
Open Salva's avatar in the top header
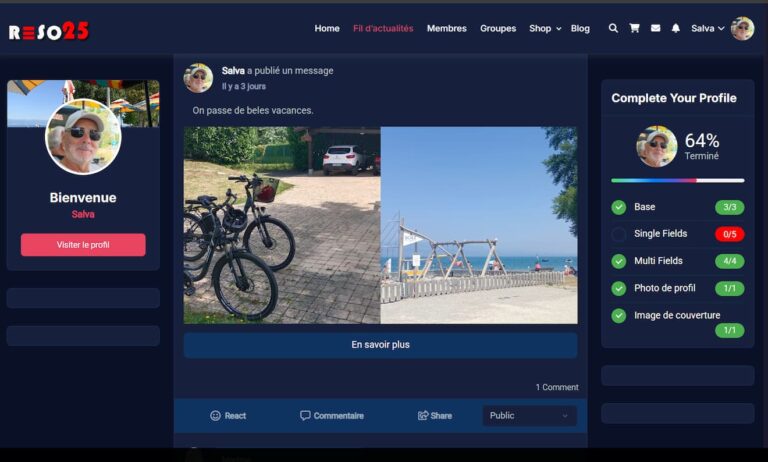point(743,28)
